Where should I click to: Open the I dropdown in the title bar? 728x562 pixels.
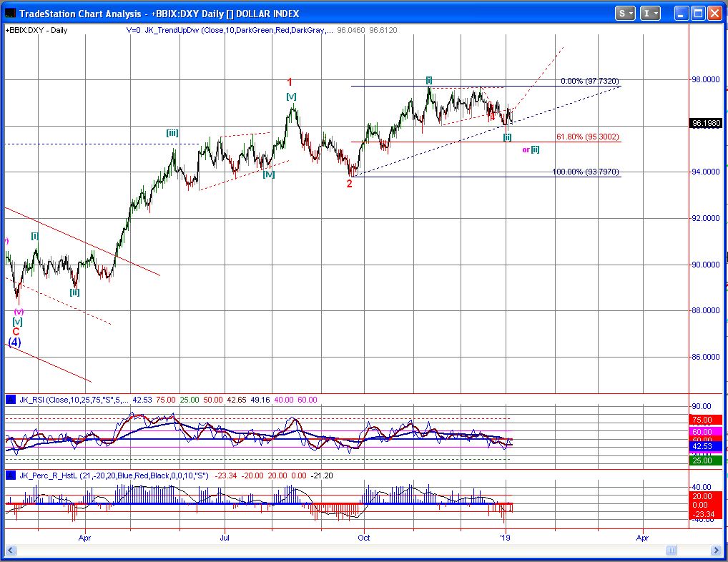pos(650,14)
